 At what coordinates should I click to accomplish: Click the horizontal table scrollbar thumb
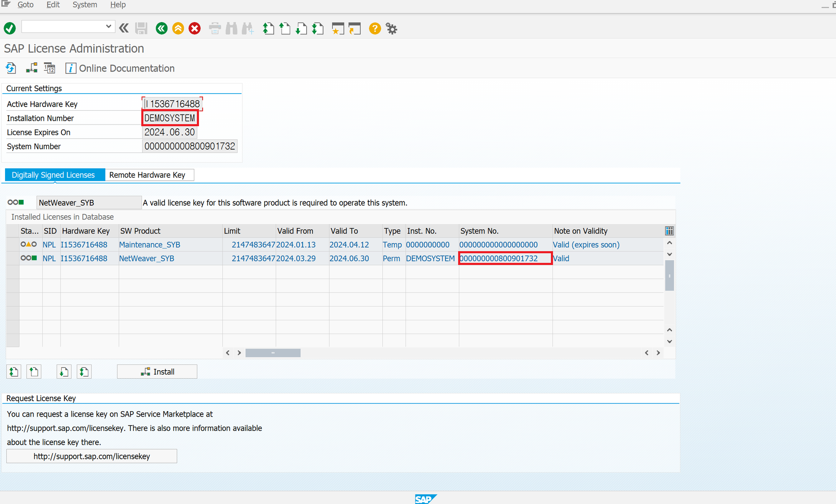(x=273, y=353)
